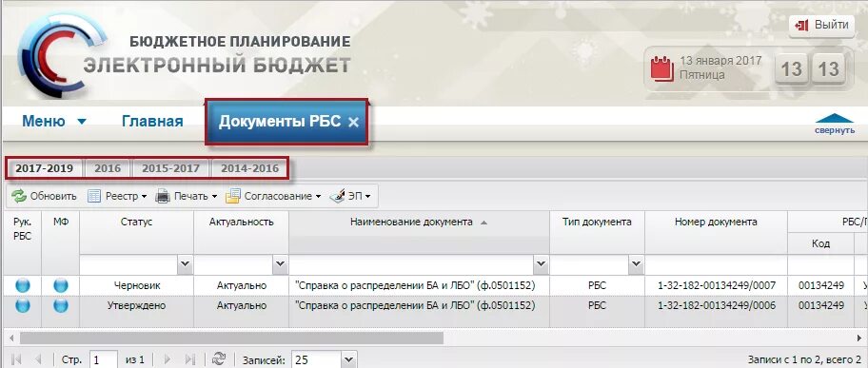This screenshot has width=868, height=368.
Task: Click the minutes clock tile
Action: coord(829,69)
